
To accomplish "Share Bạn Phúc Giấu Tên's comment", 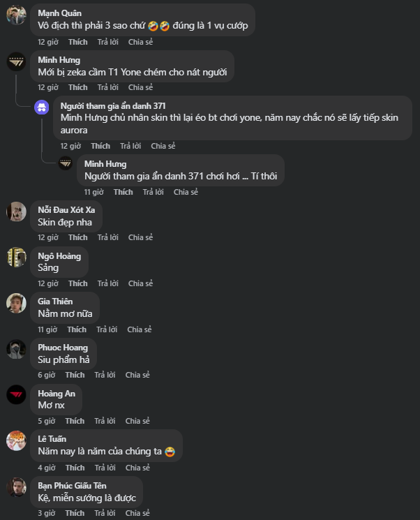I will pos(137,513).
